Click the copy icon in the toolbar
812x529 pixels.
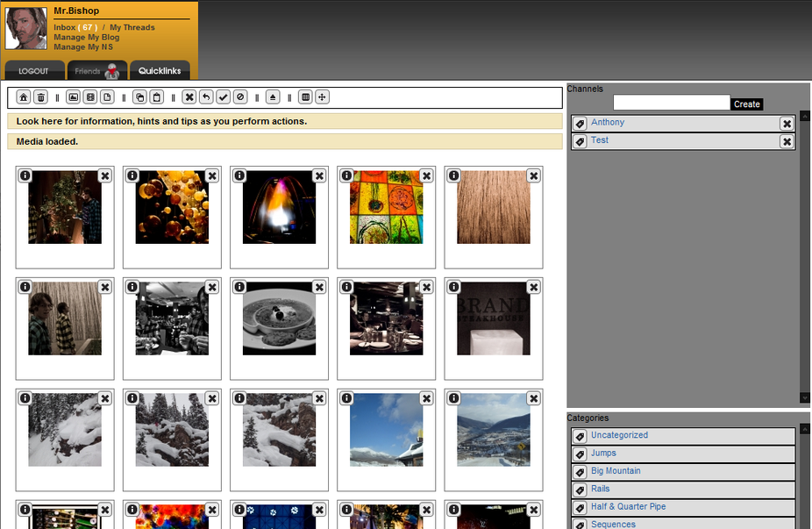pos(139,97)
